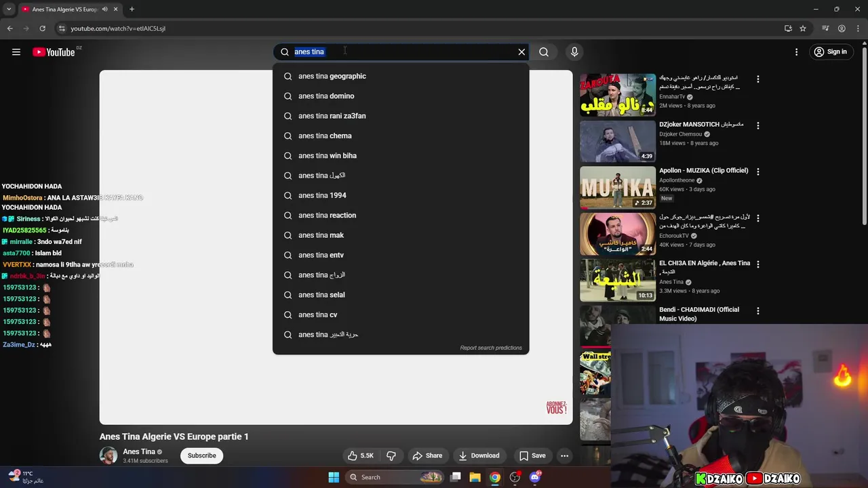Close the Anes Tina Algerie tab
This screenshot has width=868, height=488.
(116, 9)
